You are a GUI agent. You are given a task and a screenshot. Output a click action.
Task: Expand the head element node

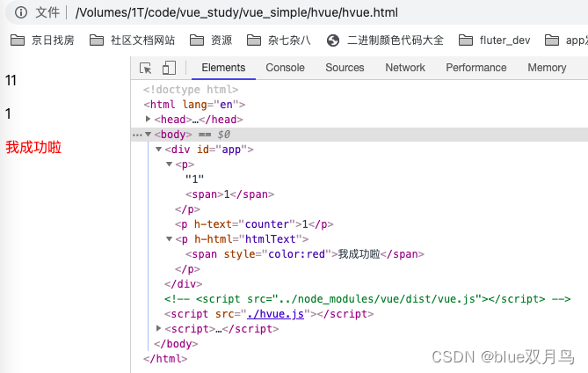click(x=149, y=119)
